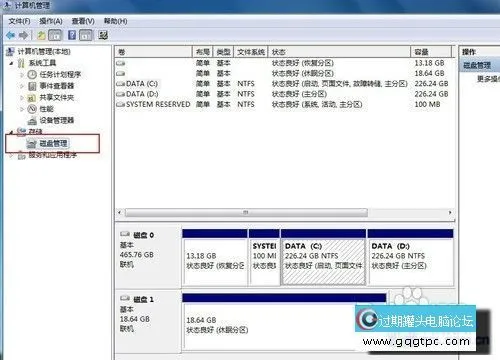500x360 pixels.
Task: Open the 文件(F) menu
Action: click(x=19, y=21)
